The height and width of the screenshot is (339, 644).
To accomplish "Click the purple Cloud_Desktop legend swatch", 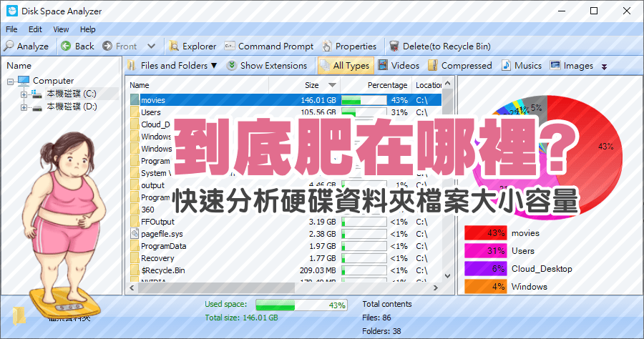I will pyautogui.click(x=485, y=269).
